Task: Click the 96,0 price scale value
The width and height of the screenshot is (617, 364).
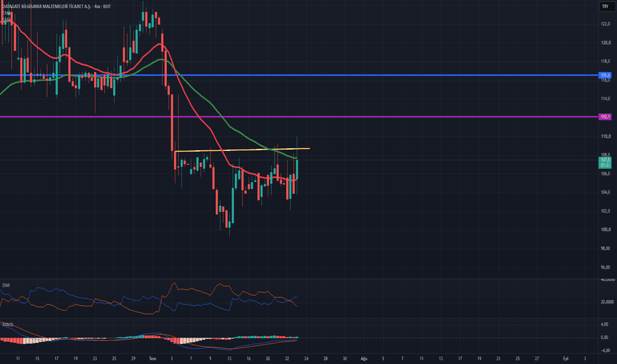Action: (605, 267)
